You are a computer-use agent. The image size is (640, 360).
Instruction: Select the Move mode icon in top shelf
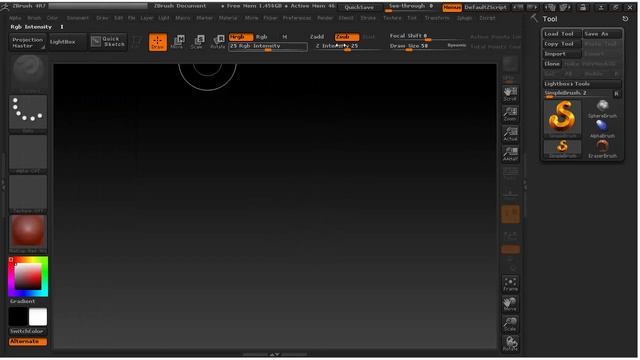[x=178, y=42]
